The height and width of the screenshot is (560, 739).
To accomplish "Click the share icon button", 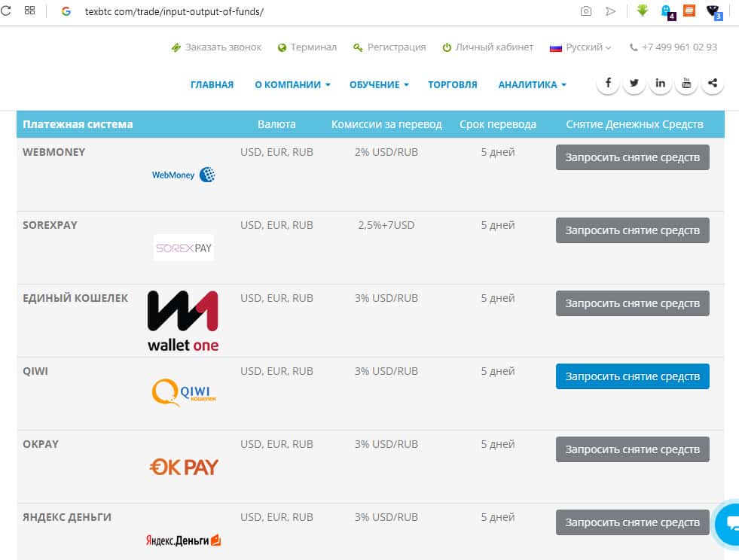I will (x=713, y=84).
